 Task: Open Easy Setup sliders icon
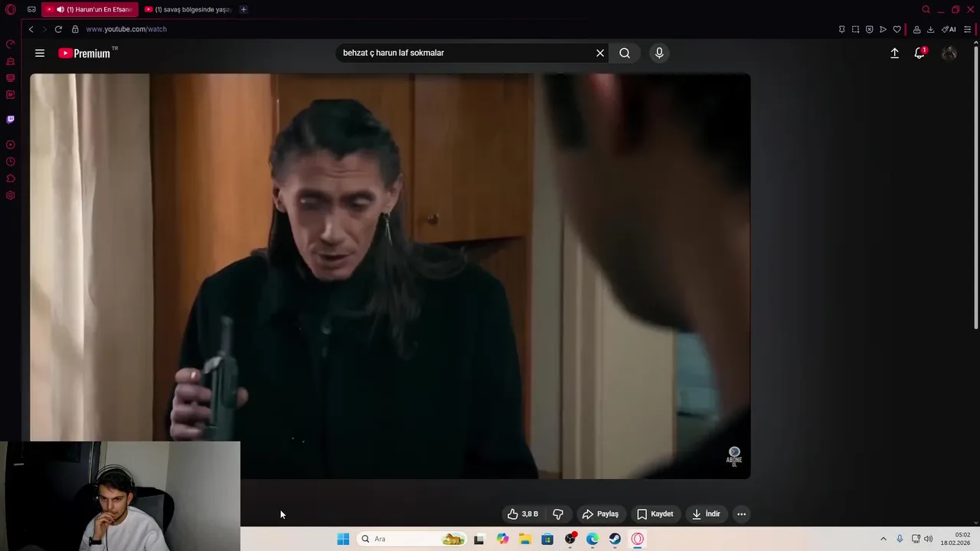pyautogui.click(x=967, y=29)
